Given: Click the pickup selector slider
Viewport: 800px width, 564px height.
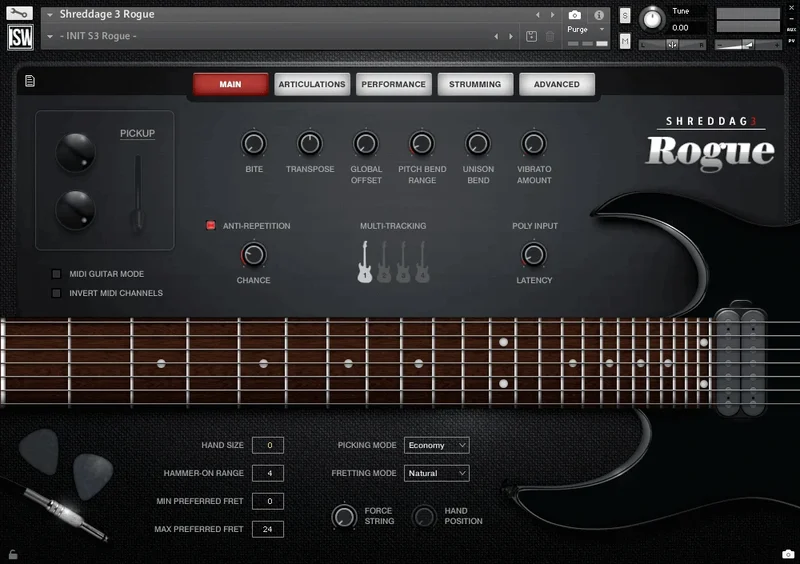Looking at the screenshot, I should click(137, 194).
